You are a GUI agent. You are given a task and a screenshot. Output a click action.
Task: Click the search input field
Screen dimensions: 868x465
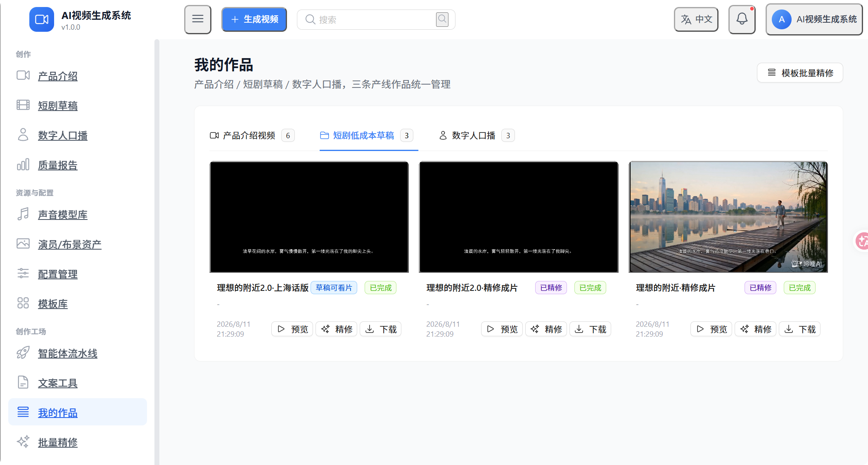click(x=376, y=19)
